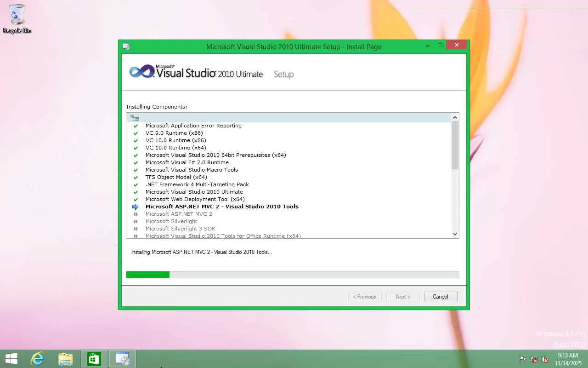
Task: Click the blue arrow beside ASP.NET MVC 2 Tools
Action: click(x=136, y=207)
